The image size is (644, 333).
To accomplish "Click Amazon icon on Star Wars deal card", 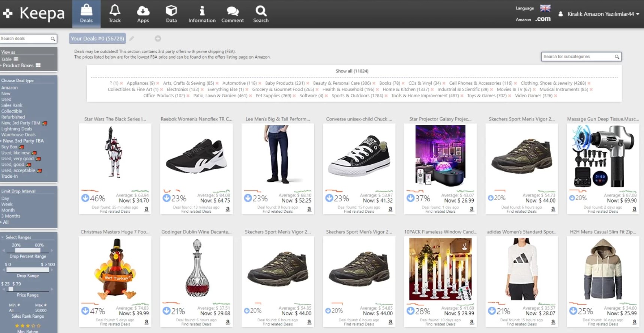I will click(146, 209).
